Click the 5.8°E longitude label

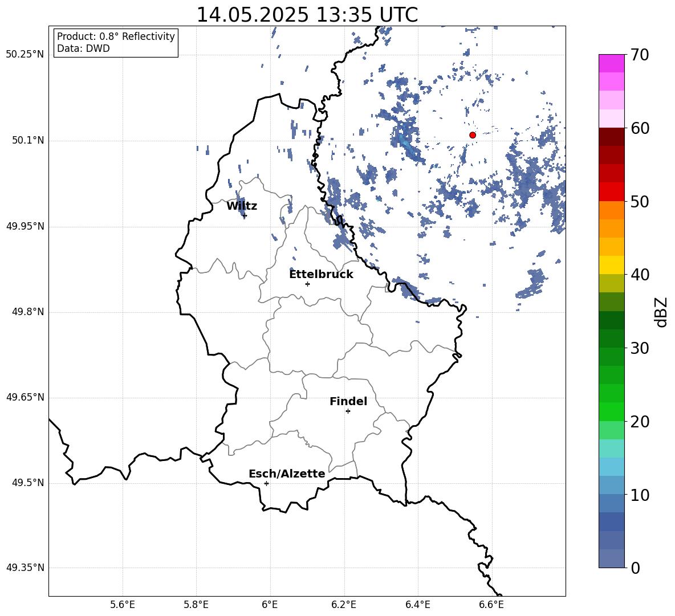click(x=196, y=605)
